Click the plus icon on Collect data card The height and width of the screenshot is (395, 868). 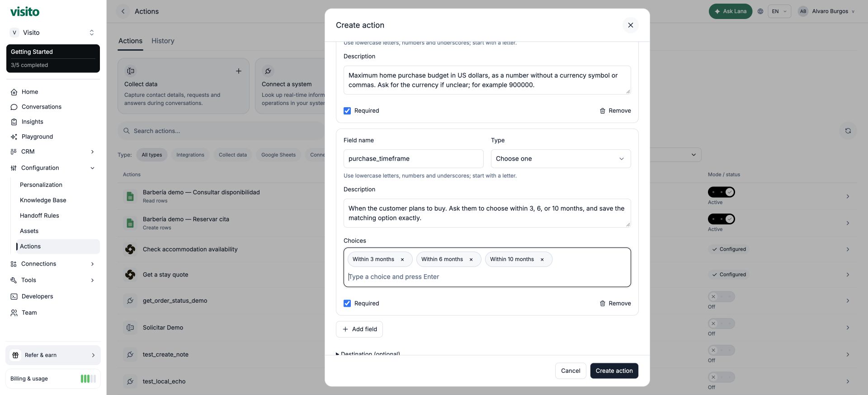tap(239, 71)
